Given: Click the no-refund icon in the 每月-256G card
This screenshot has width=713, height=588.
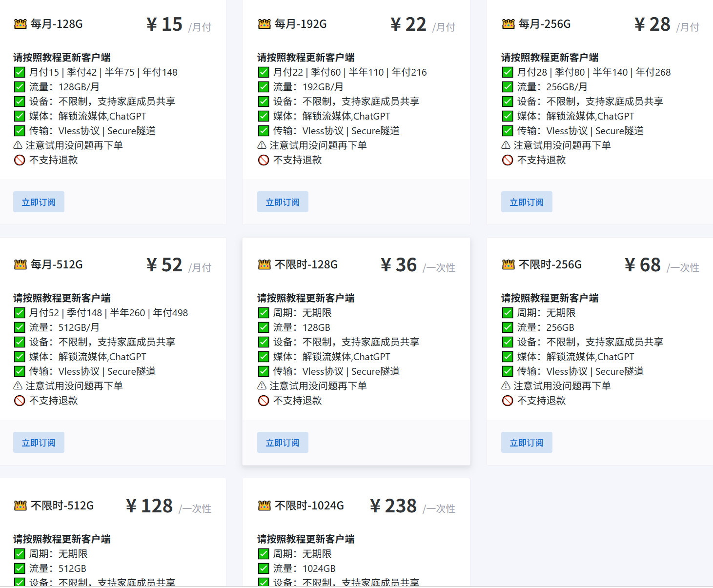Looking at the screenshot, I should click(x=508, y=160).
